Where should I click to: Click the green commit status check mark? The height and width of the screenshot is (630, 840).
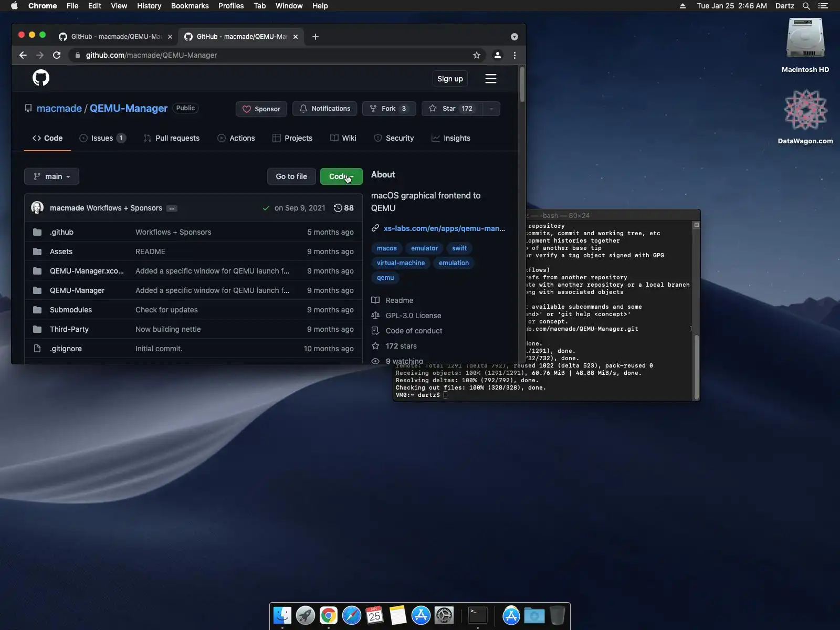(x=266, y=208)
